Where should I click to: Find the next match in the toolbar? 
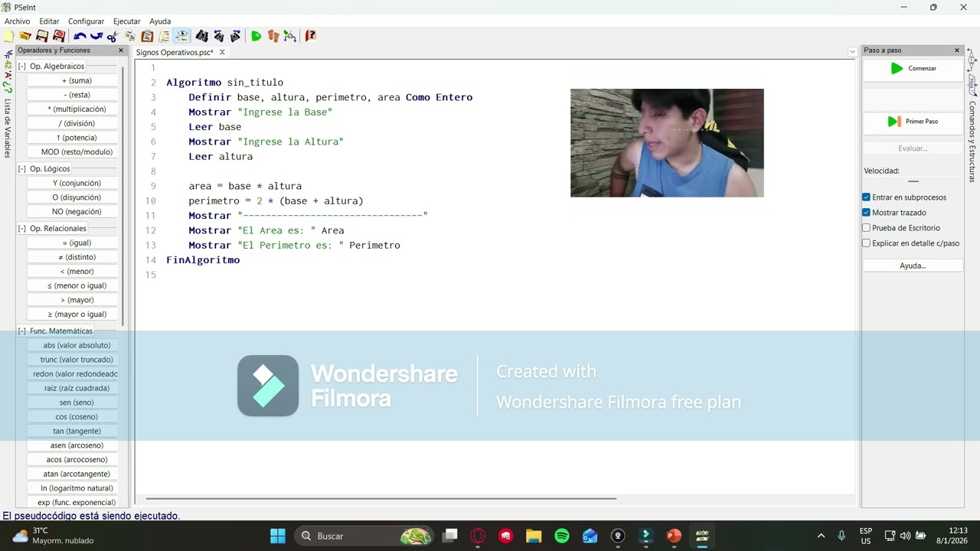tap(236, 36)
